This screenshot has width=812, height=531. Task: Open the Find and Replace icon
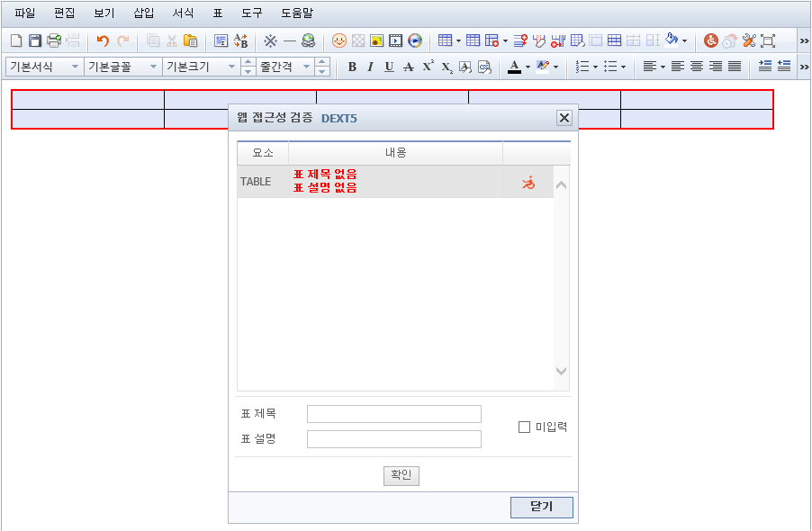point(240,40)
